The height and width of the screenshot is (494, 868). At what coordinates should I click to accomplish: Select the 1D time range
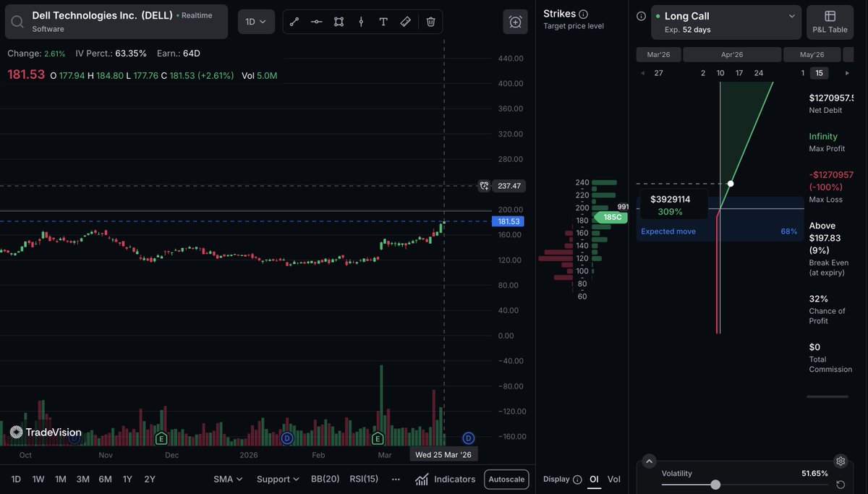(16, 479)
